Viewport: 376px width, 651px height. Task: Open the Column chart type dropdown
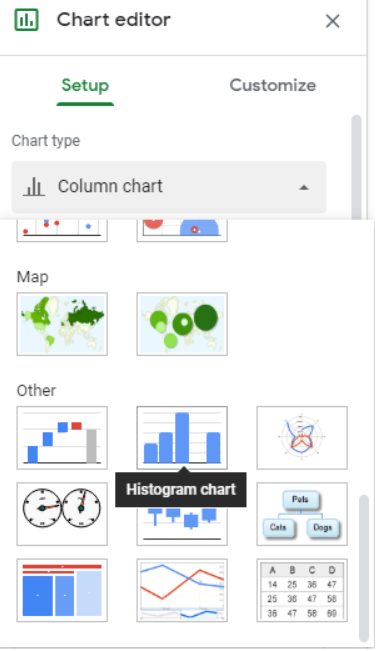pos(169,187)
